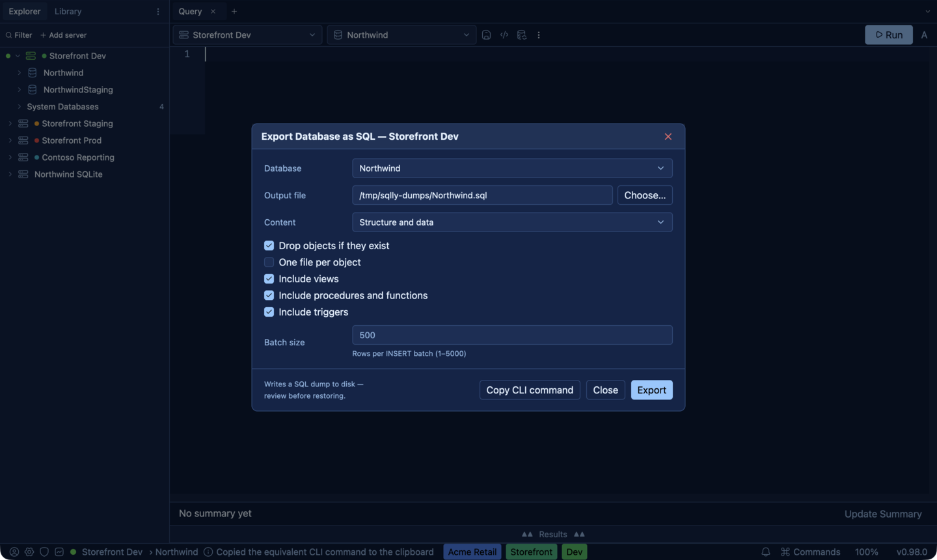Click the save query icon in the toolbar
This screenshot has height=560, width=937.
(x=486, y=35)
